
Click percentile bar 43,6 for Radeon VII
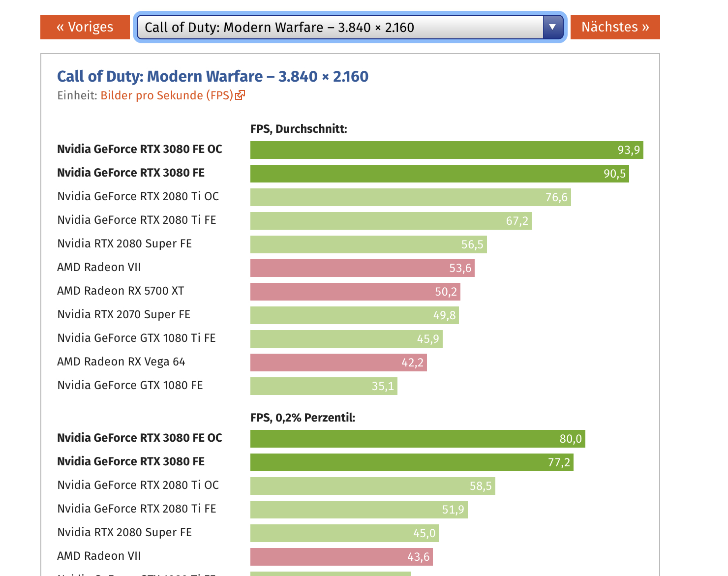[341, 557]
